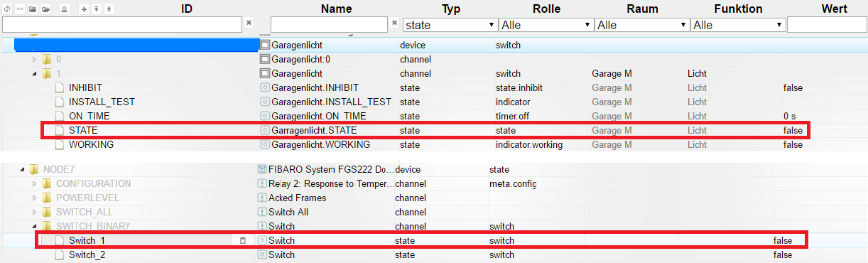
Task: Click the file icon beside INSTALL_TEST
Action: 60,102
